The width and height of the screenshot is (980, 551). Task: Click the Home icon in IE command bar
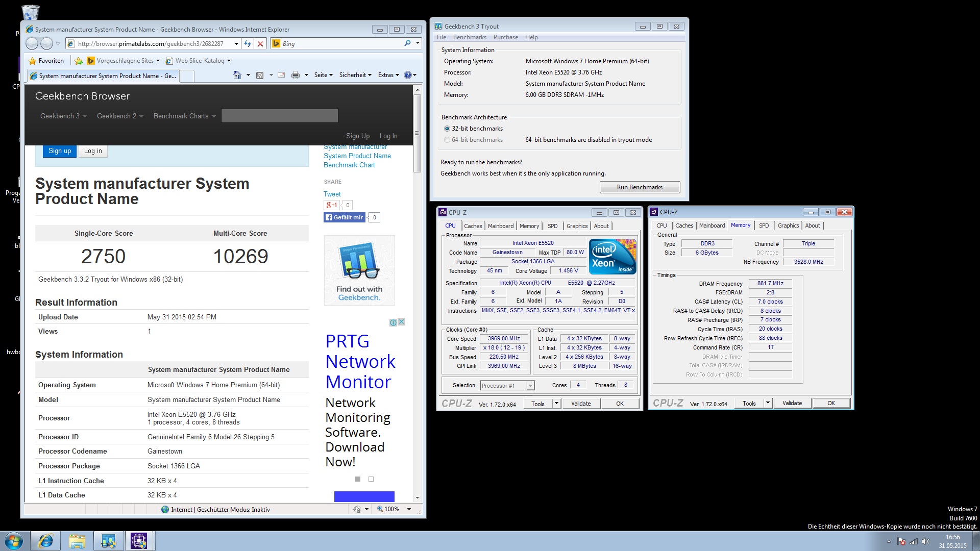coord(237,75)
